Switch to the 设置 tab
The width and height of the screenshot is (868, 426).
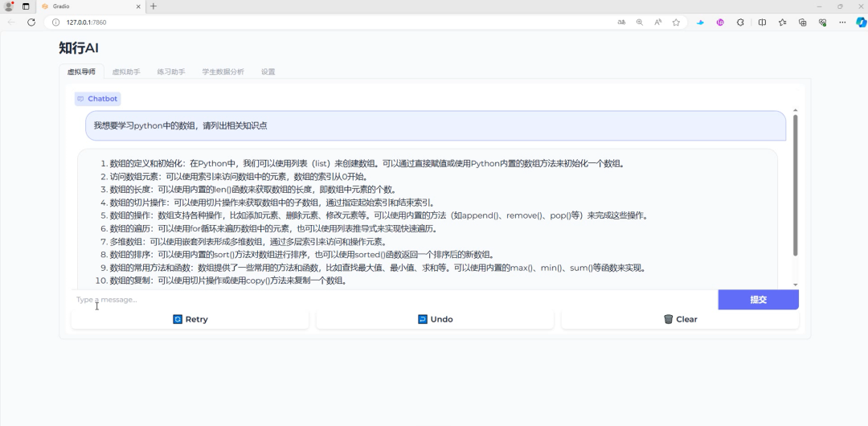coord(268,72)
